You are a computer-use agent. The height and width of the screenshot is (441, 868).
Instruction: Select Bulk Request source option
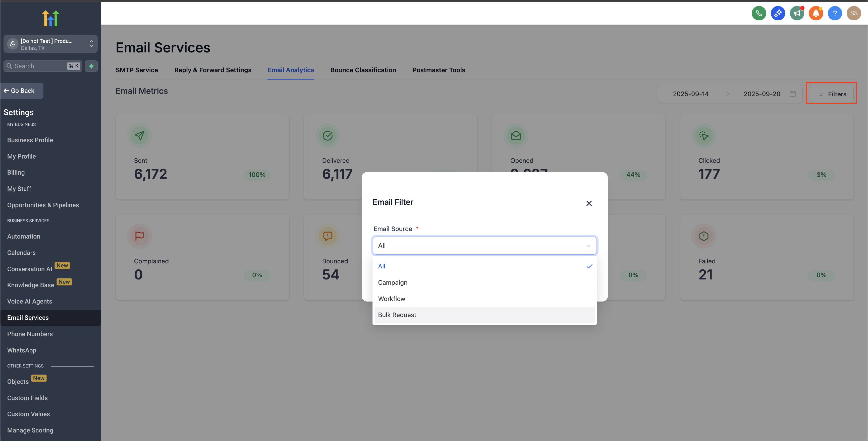coord(397,315)
